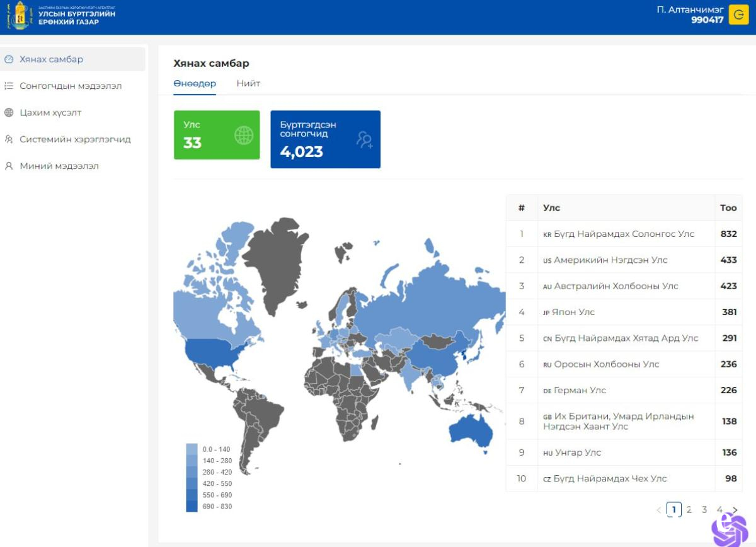Click the Цахим хүсэлт globe icon
Image resolution: width=756 pixels, height=547 pixels.
9,113
